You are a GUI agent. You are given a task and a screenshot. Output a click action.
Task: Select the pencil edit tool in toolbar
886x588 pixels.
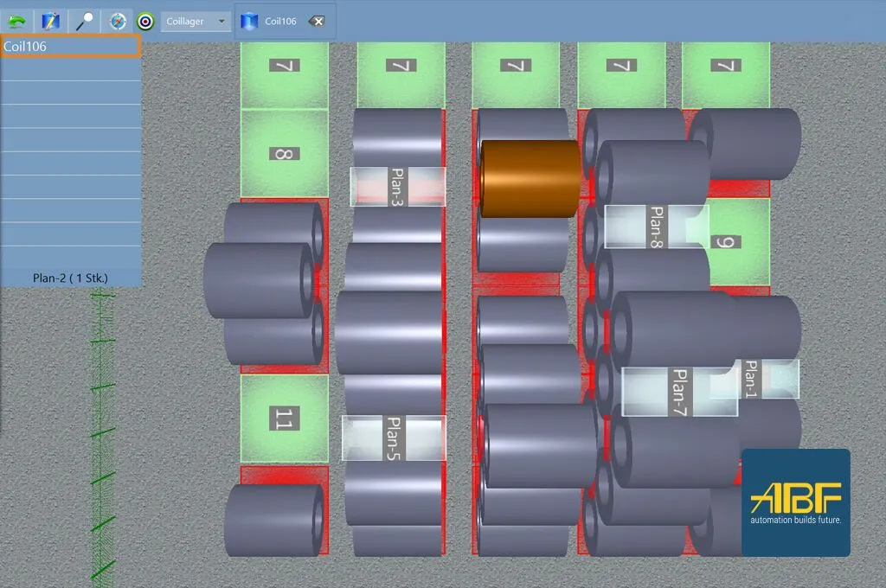click(x=50, y=21)
